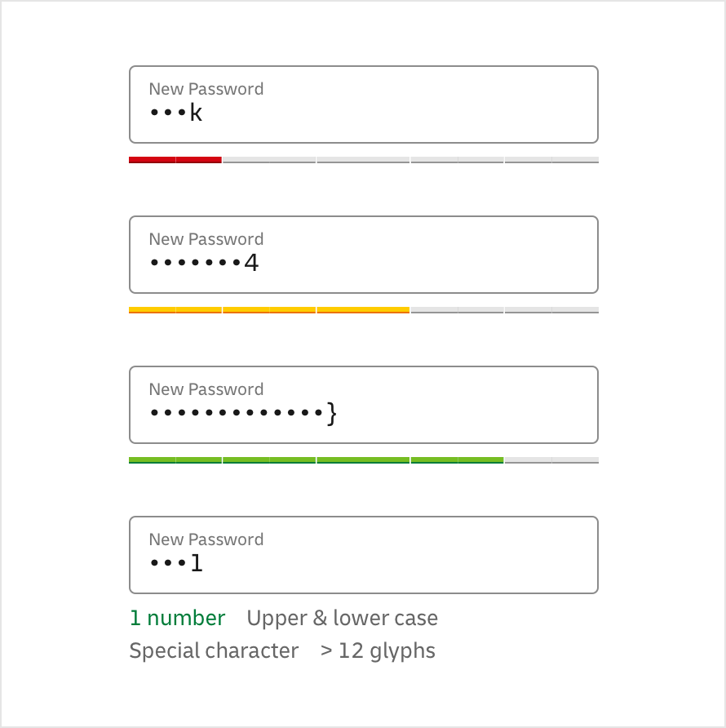
Task: Click the 'Special character' requirement label
Action: click(x=214, y=650)
